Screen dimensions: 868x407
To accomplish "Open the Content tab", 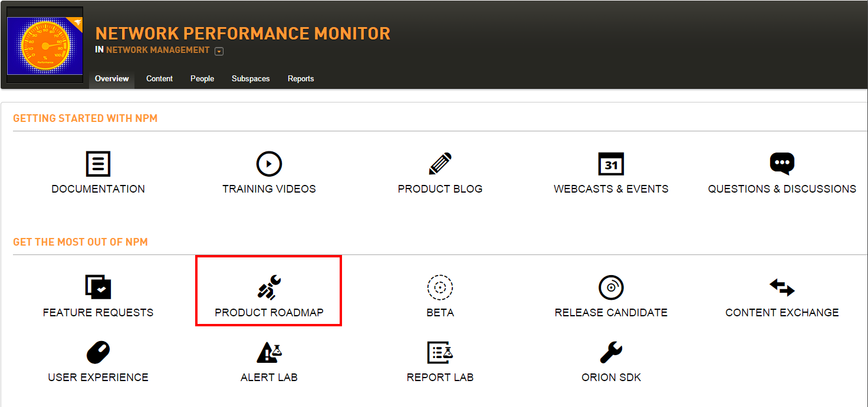I will point(159,78).
